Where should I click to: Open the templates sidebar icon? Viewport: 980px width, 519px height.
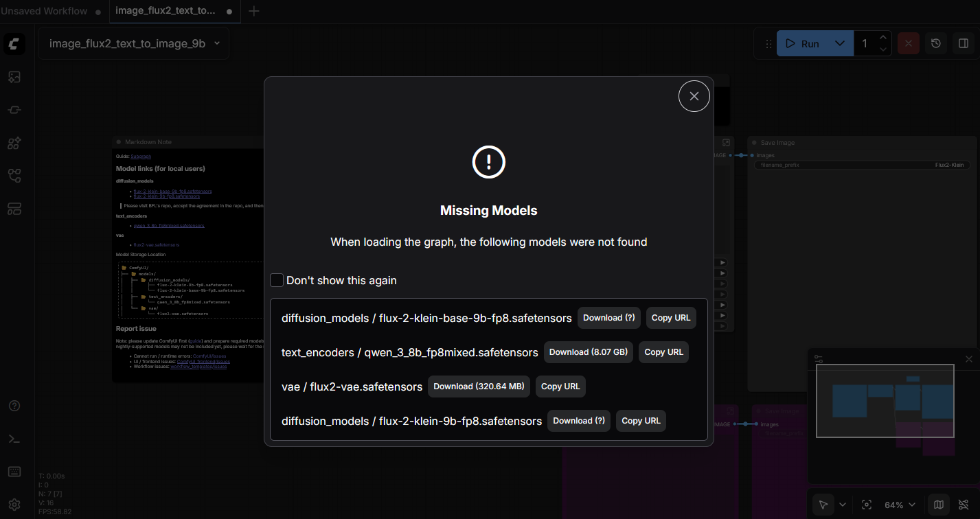click(x=14, y=208)
